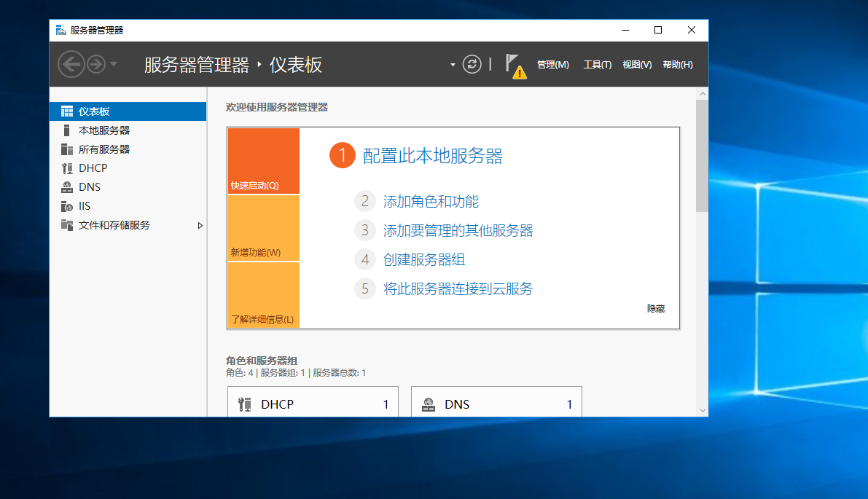This screenshot has width=868, height=499.
Task: Select 本地服务器 in the sidebar
Action: (x=128, y=130)
